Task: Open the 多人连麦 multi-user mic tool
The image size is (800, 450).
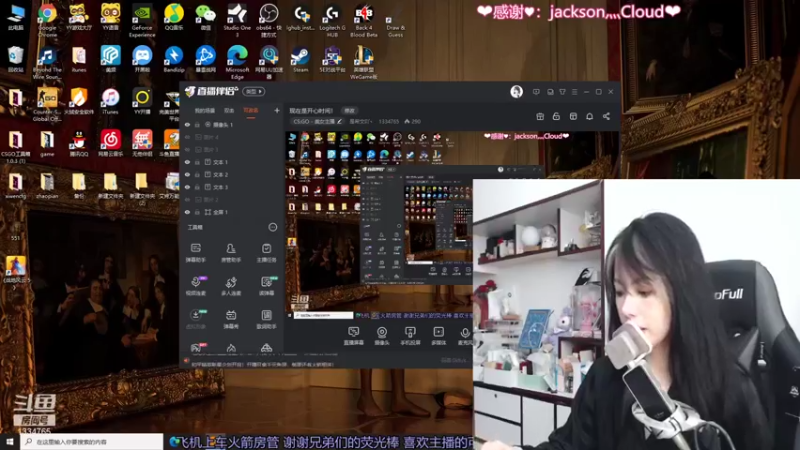Action: point(231,286)
